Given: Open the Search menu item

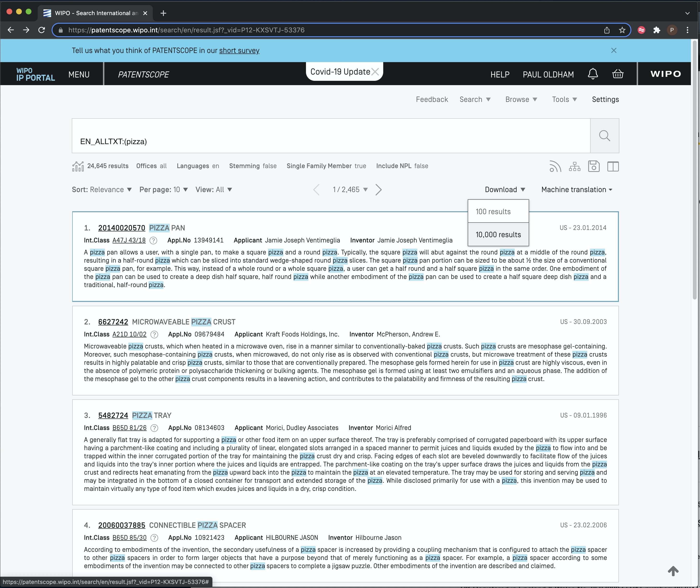Looking at the screenshot, I should (475, 99).
